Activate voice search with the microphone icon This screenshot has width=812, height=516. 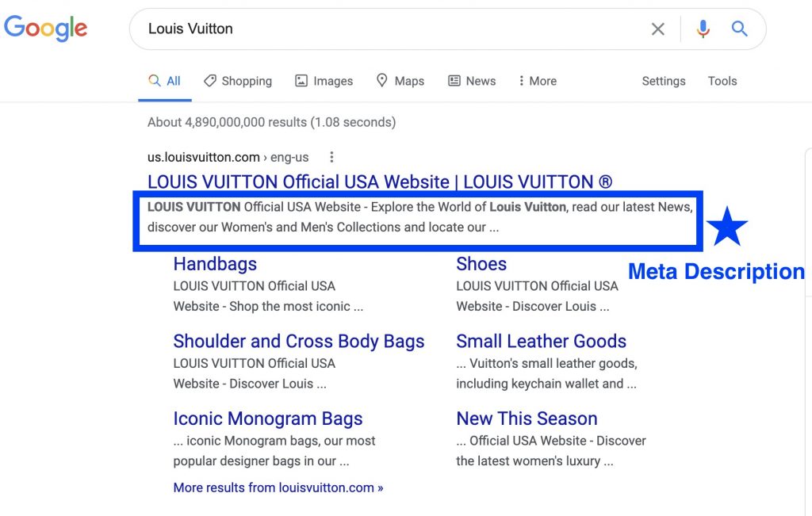[703, 29]
